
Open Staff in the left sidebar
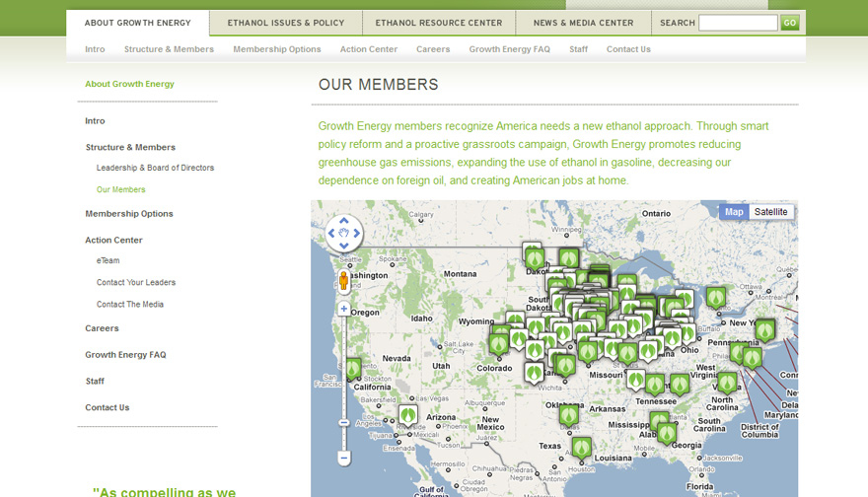pyautogui.click(x=95, y=382)
